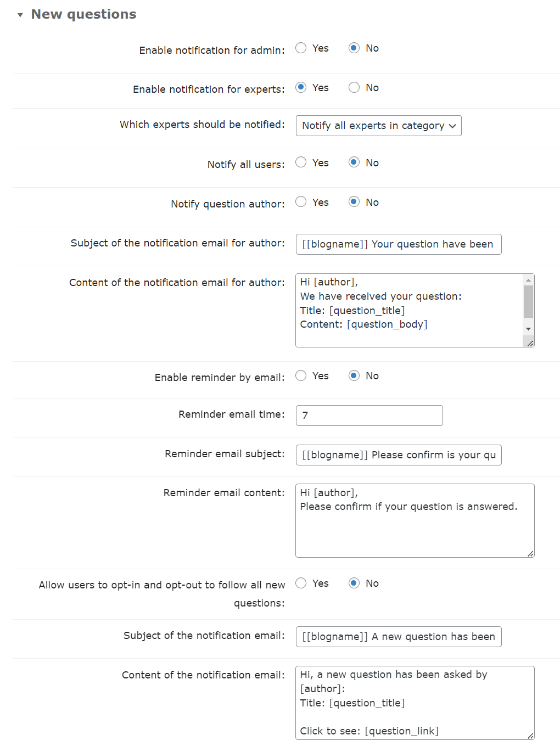Click the 'A new question has been' subject field
The height and width of the screenshot is (752, 560).
tap(399, 637)
